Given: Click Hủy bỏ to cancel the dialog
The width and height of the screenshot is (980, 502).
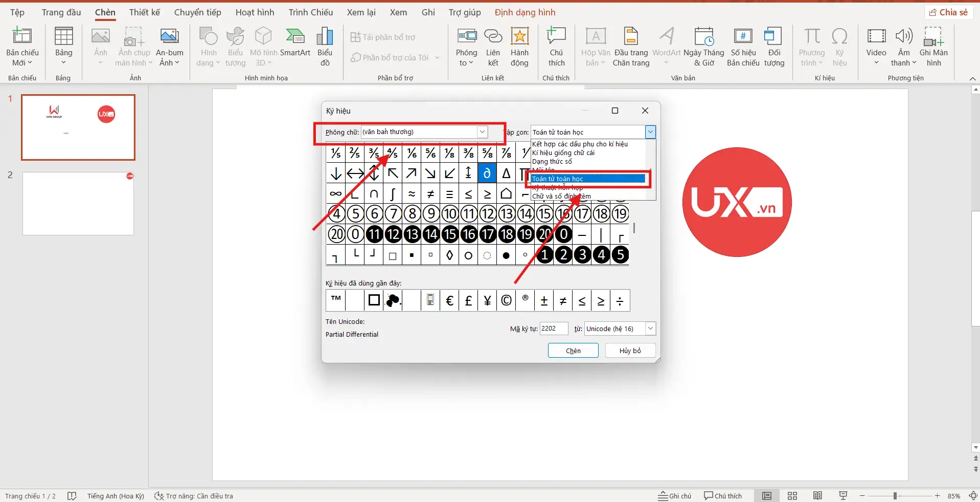Looking at the screenshot, I should 630,351.
